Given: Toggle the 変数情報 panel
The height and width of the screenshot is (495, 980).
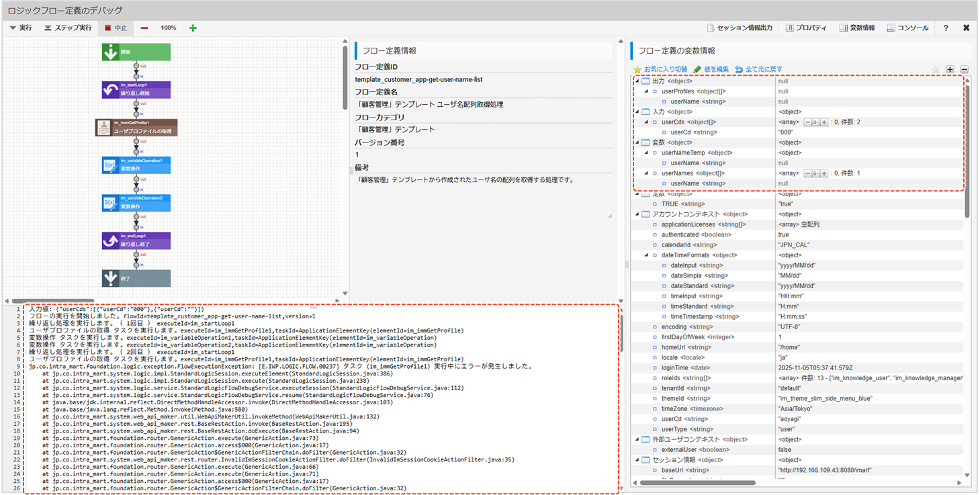Looking at the screenshot, I should 856,28.
